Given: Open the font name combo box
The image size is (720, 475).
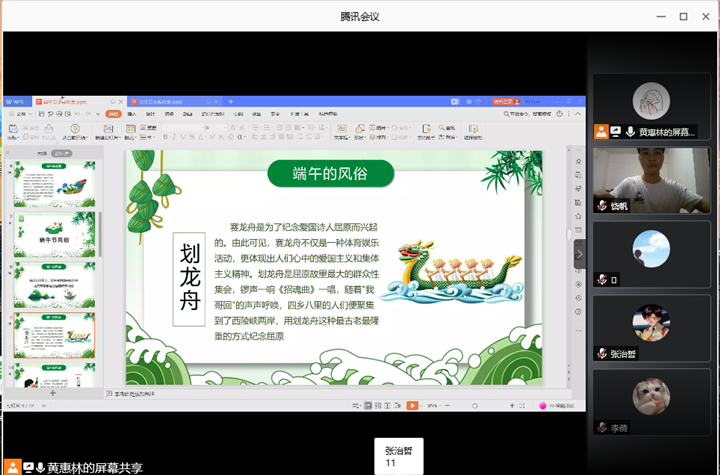Looking at the screenshot, I should click(x=182, y=127).
